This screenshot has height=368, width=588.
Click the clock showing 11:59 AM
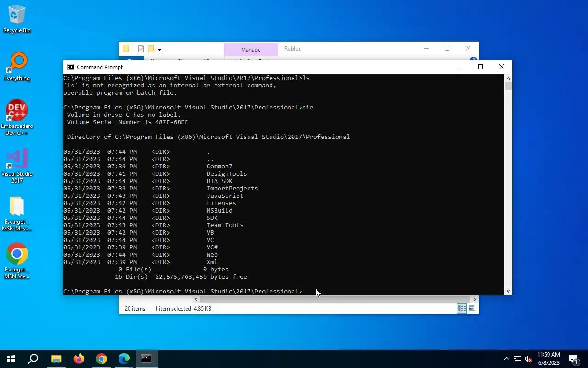click(548, 355)
